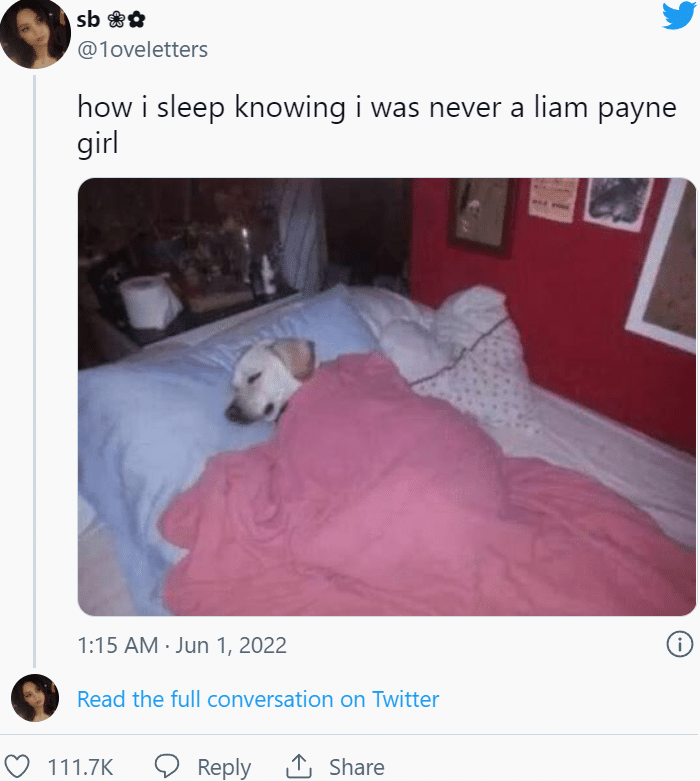Read the full conversation on Twitter
The image size is (700, 781).
(258, 699)
